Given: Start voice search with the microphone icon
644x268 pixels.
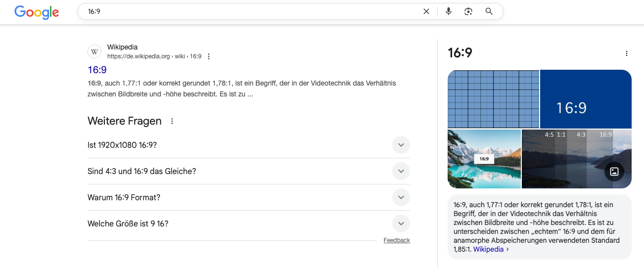Looking at the screenshot, I should click(x=449, y=11).
